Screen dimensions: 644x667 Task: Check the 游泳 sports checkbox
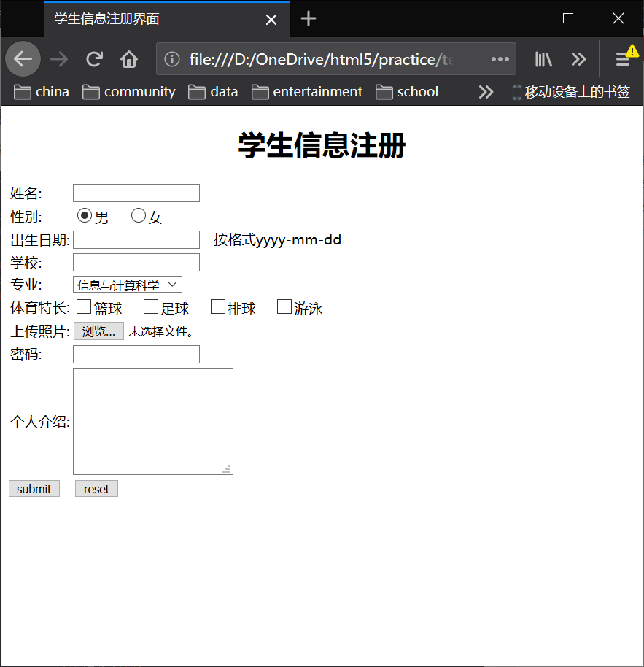point(284,306)
